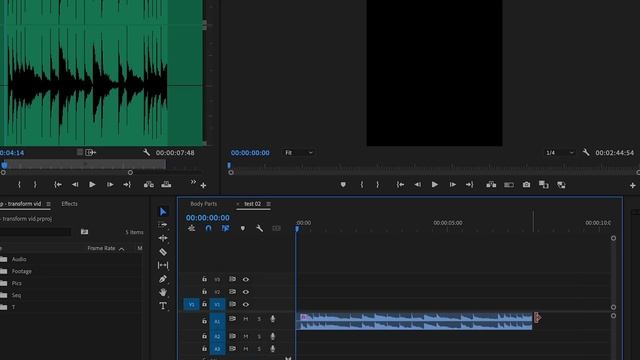The width and height of the screenshot is (640, 360).
Task: Select the Type tool
Action: click(163, 306)
